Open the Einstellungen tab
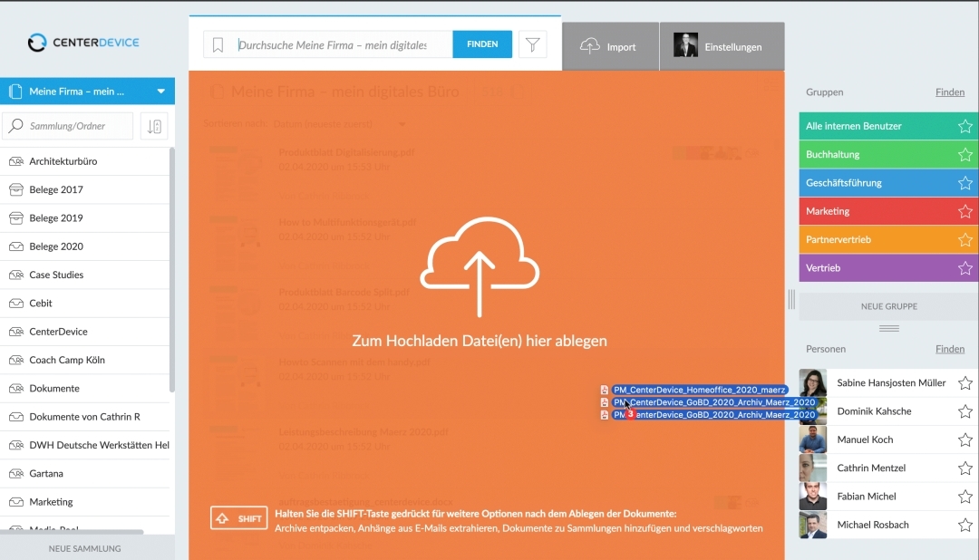The height and width of the screenshot is (560, 979). click(x=722, y=46)
